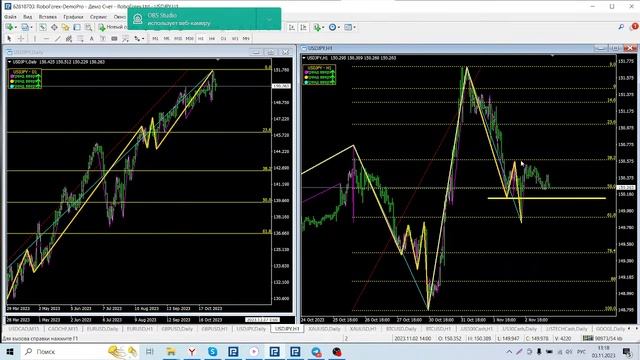This screenshot has width=640, height=360.
Task: Click chart shift marker on H1 chart
Action: [x=552, y=55]
